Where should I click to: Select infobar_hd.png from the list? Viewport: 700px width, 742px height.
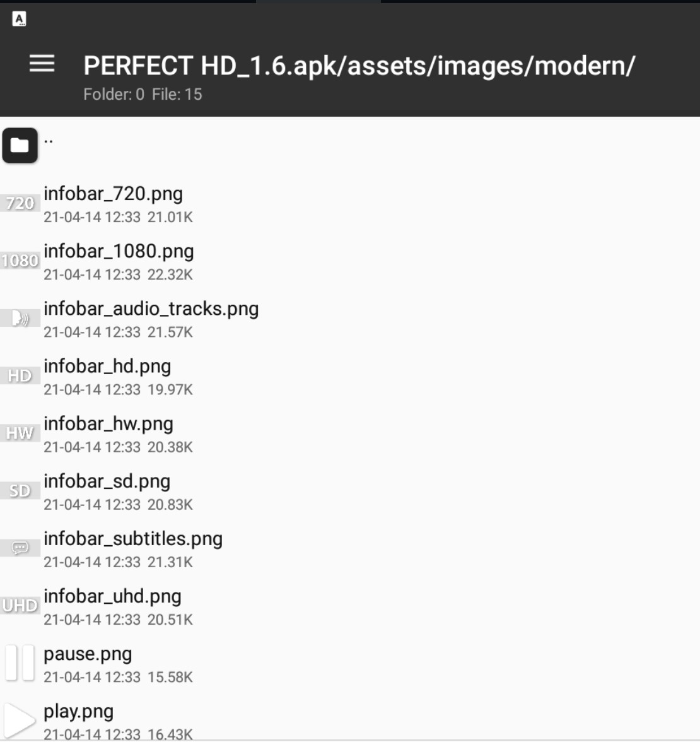(x=107, y=366)
